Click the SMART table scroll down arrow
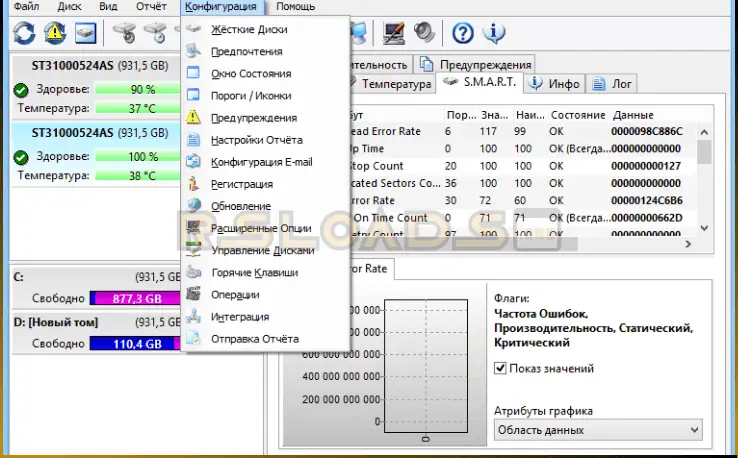The image size is (738, 458). (x=704, y=228)
